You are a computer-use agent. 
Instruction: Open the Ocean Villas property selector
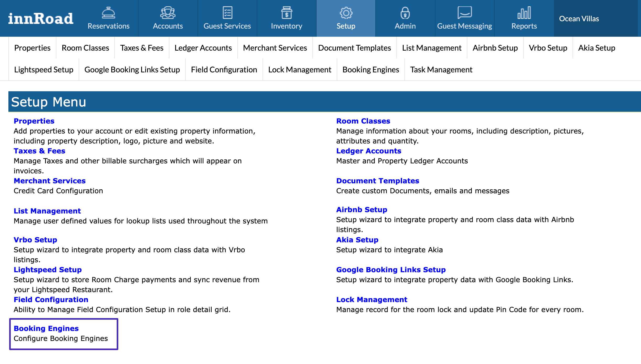point(579,19)
